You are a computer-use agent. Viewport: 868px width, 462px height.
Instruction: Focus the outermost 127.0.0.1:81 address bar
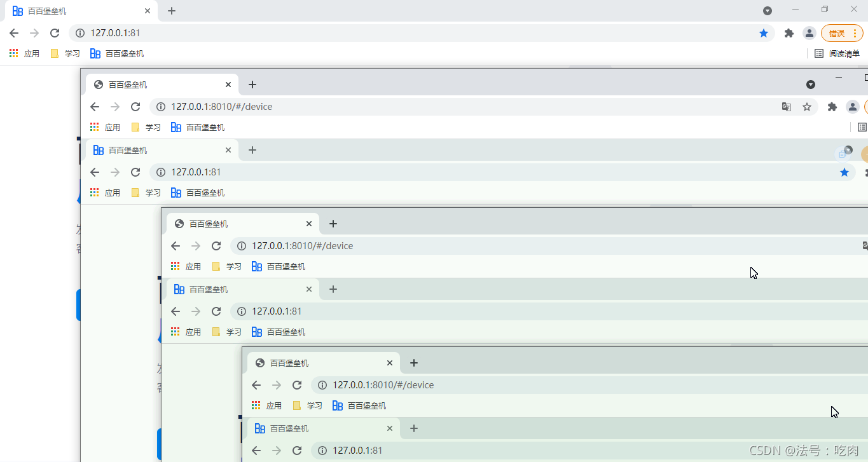click(422, 33)
